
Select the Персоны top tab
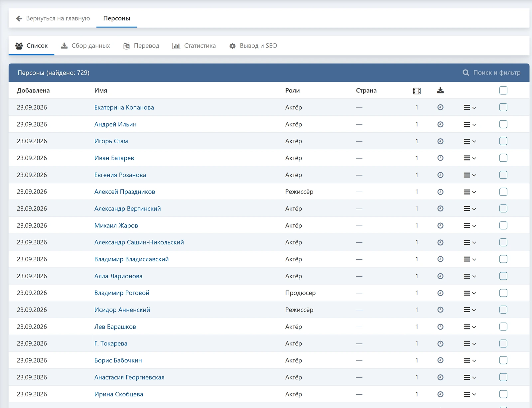[x=117, y=18]
